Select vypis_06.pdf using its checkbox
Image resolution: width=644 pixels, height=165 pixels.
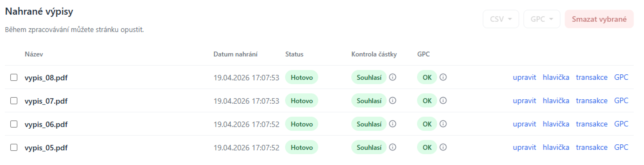[14, 124]
